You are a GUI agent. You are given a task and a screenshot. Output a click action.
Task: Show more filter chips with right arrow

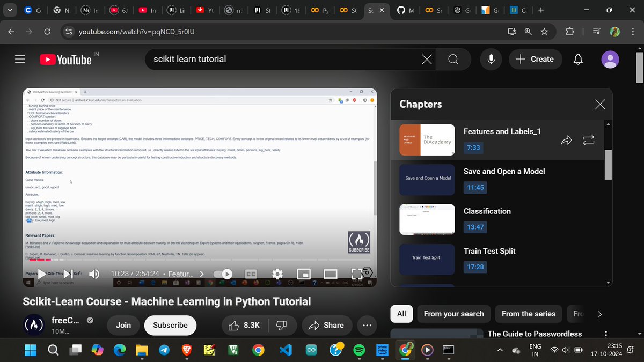(x=599, y=314)
